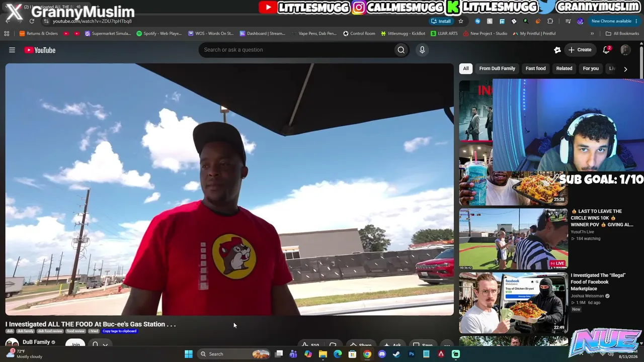Open the Yusuf7n Live channel name
The image size is (644, 362).
tap(582, 232)
